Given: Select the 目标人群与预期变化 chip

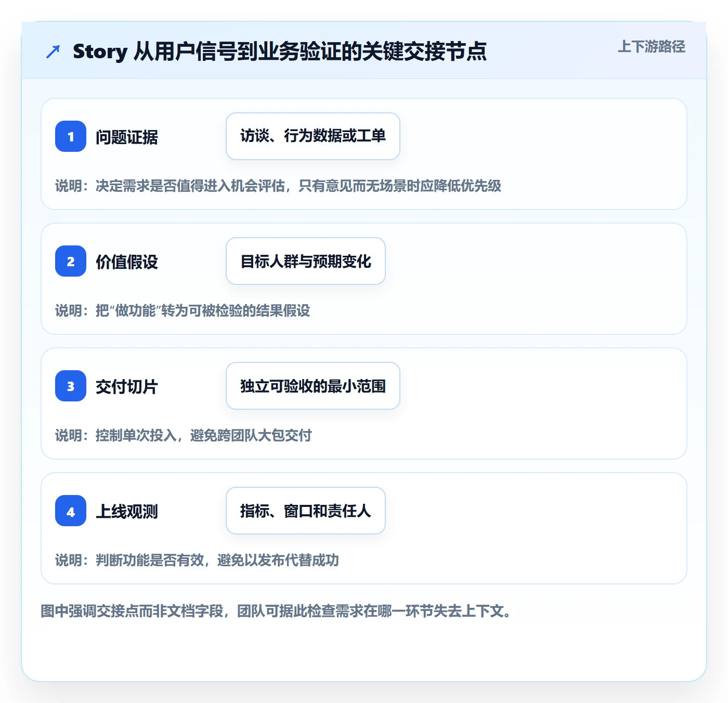Looking at the screenshot, I should [306, 261].
